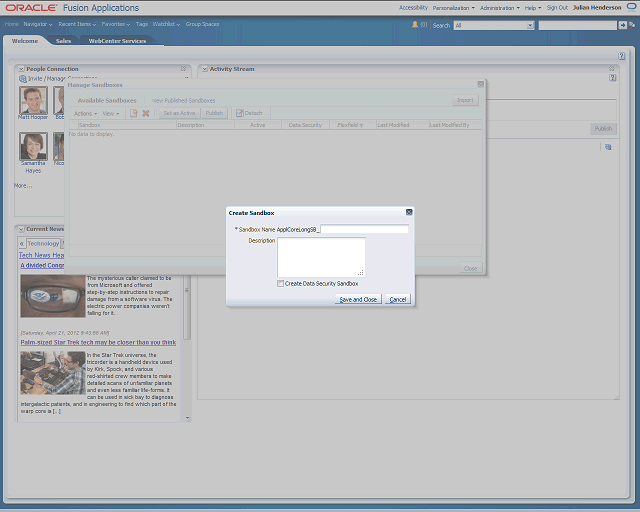The image size is (640, 512).
Task: Click the Home link
Action: [x=11, y=24]
